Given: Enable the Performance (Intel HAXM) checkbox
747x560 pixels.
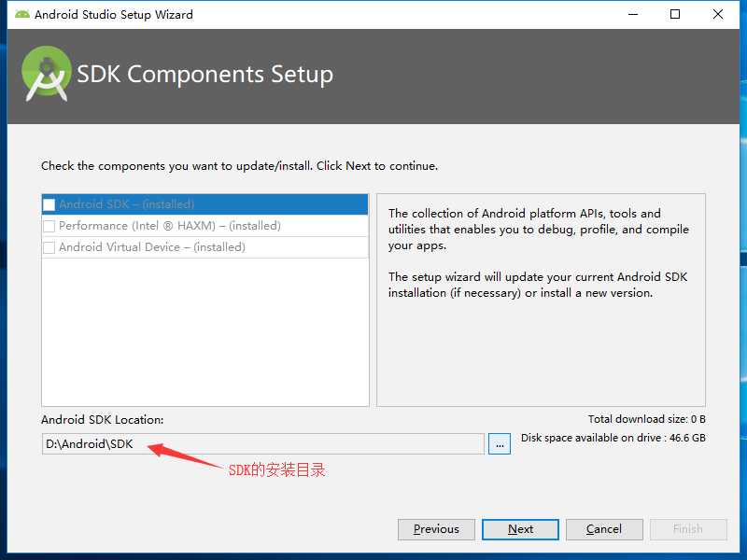Looking at the screenshot, I should point(49,226).
